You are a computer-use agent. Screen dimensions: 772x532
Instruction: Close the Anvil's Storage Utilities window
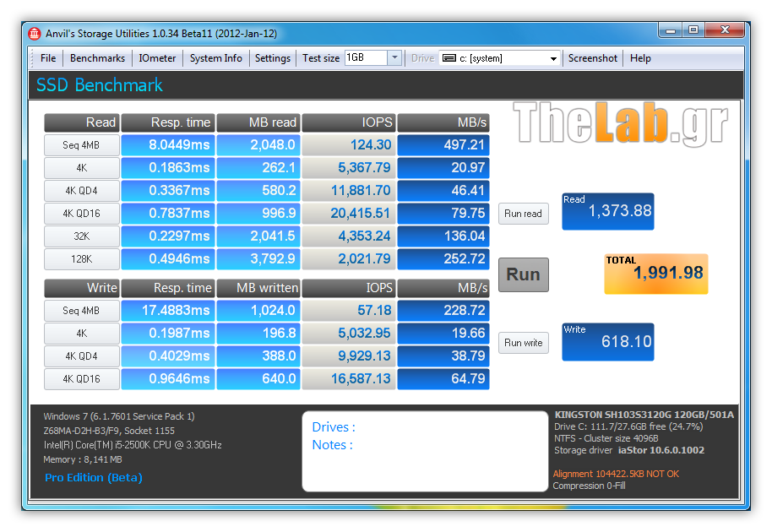[725, 30]
